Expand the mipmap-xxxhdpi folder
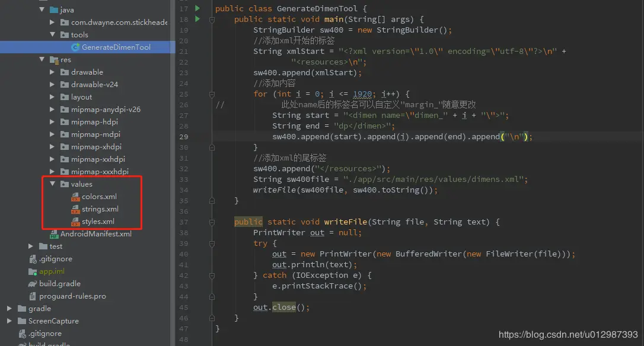 point(52,171)
